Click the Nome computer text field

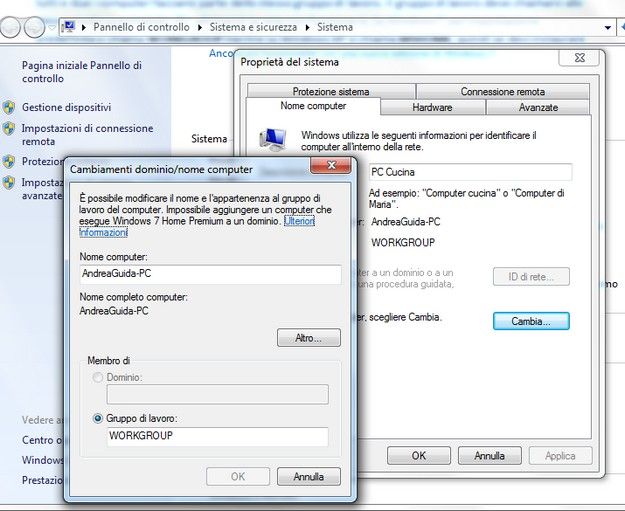click(210, 274)
